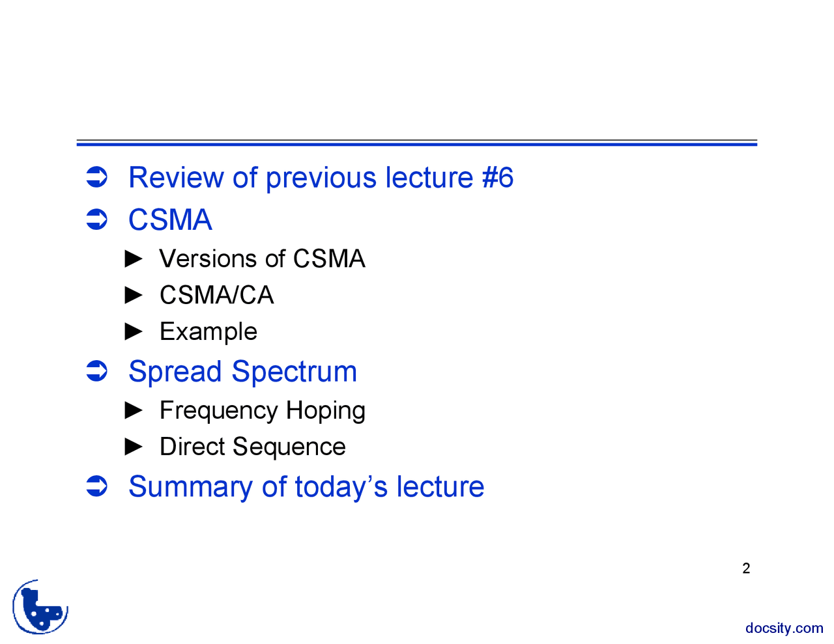Select the "Frequency Hoping" sub-item text
Image resolution: width=834 pixels, height=644 pixels.
click(262, 411)
